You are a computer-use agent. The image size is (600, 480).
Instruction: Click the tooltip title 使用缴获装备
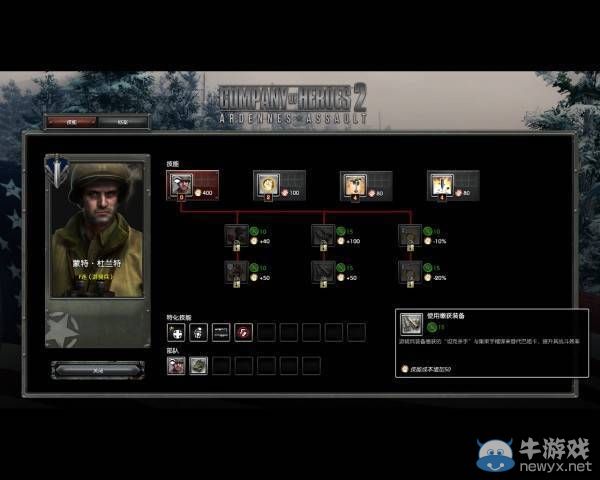click(x=445, y=316)
